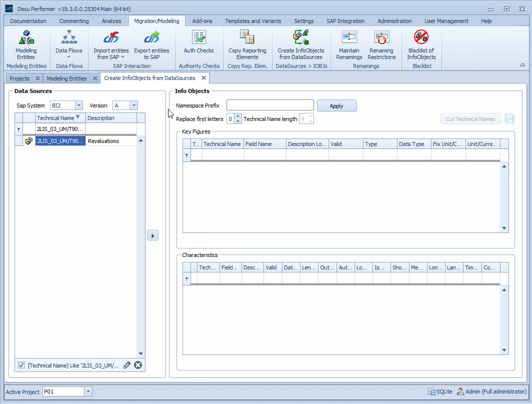
Task: Open the Sap System BI2 dropdown
Action: (x=78, y=105)
